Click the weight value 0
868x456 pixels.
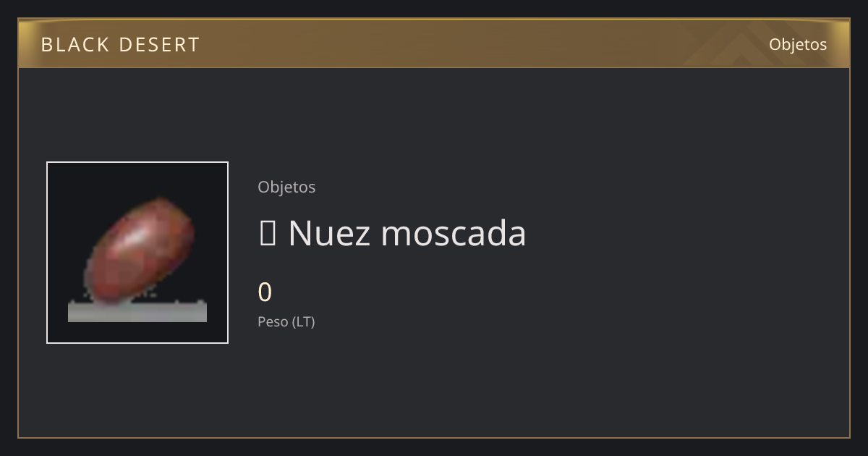pyautogui.click(x=265, y=292)
